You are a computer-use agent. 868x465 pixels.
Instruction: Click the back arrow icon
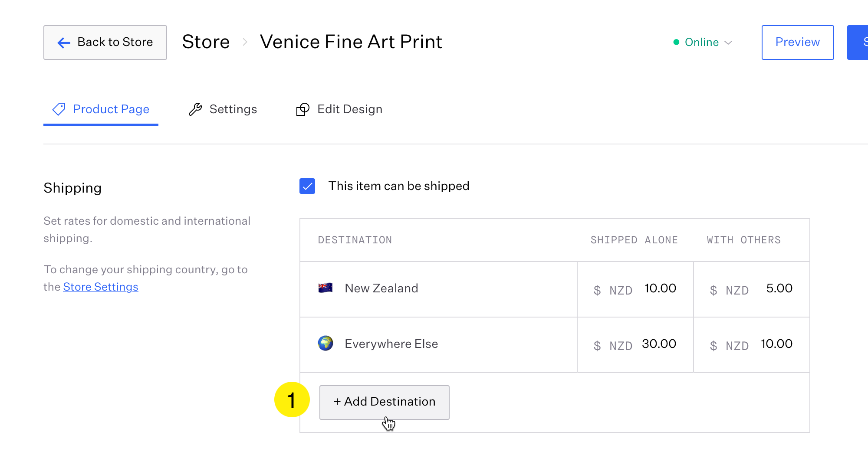64,43
